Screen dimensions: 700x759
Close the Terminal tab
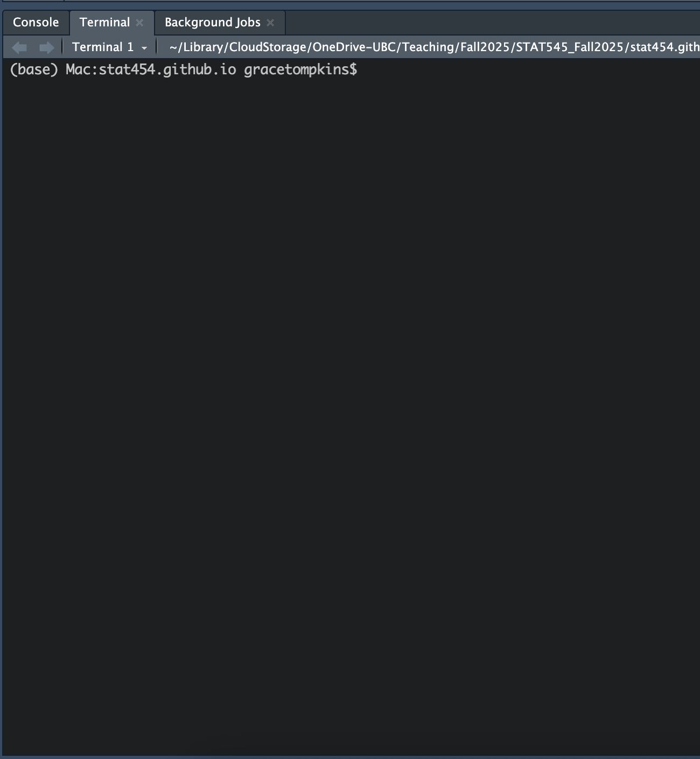pos(139,23)
